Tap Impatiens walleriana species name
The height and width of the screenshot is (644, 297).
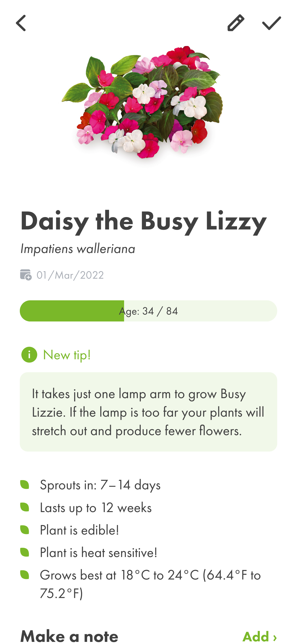click(78, 249)
